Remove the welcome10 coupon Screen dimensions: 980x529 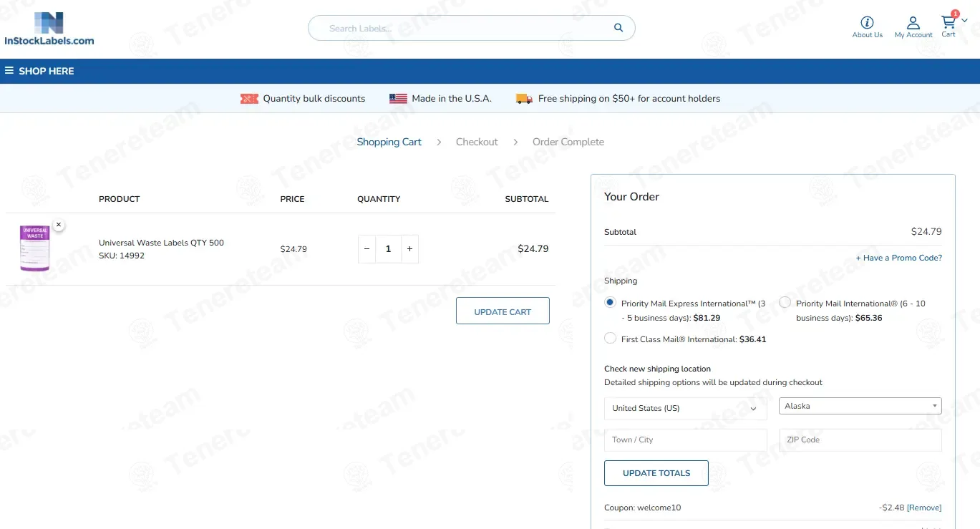[924, 508]
